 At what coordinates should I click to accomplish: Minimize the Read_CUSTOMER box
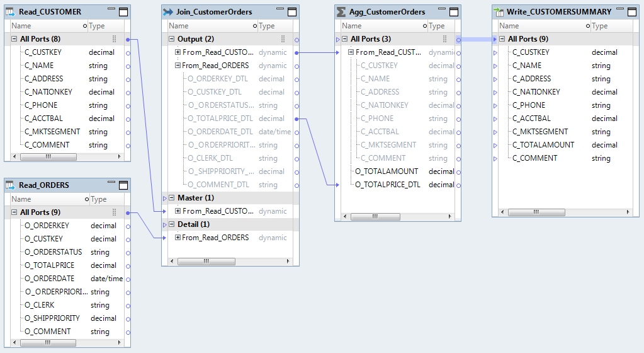(111, 9)
